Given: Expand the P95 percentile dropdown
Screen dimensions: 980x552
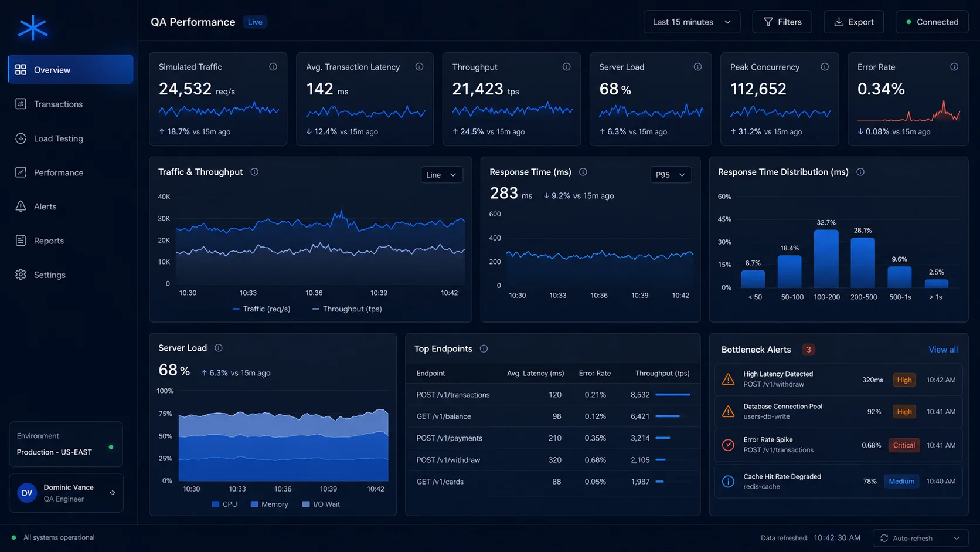Looking at the screenshot, I should click(671, 175).
